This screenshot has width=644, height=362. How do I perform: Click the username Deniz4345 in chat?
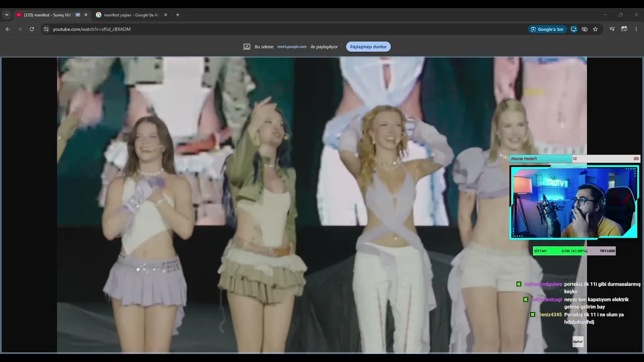550,315
